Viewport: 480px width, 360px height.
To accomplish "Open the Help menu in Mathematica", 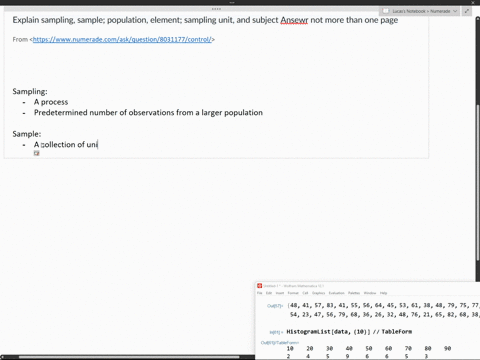I will click(384, 293).
